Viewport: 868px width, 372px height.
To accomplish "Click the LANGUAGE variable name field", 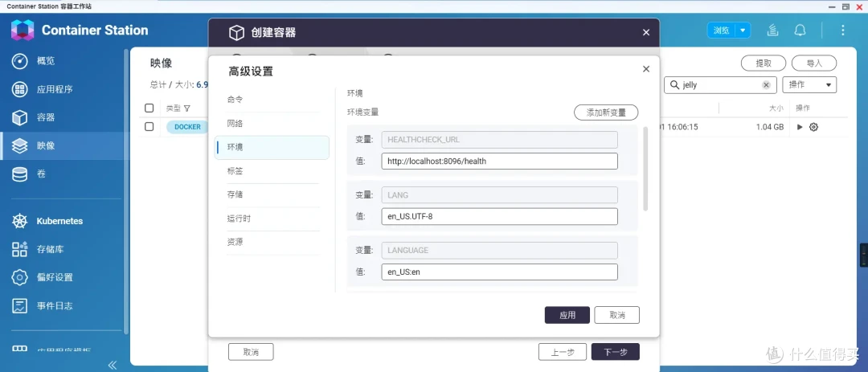I will [x=499, y=250].
